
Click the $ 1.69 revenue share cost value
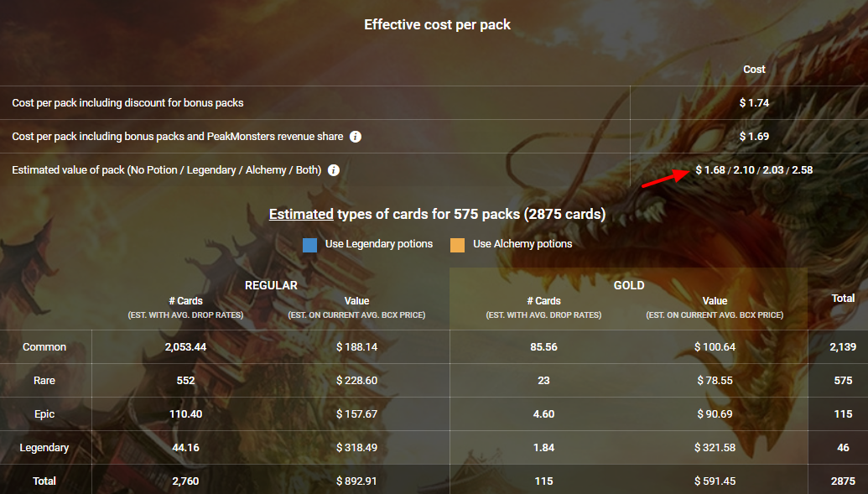click(x=754, y=137)
